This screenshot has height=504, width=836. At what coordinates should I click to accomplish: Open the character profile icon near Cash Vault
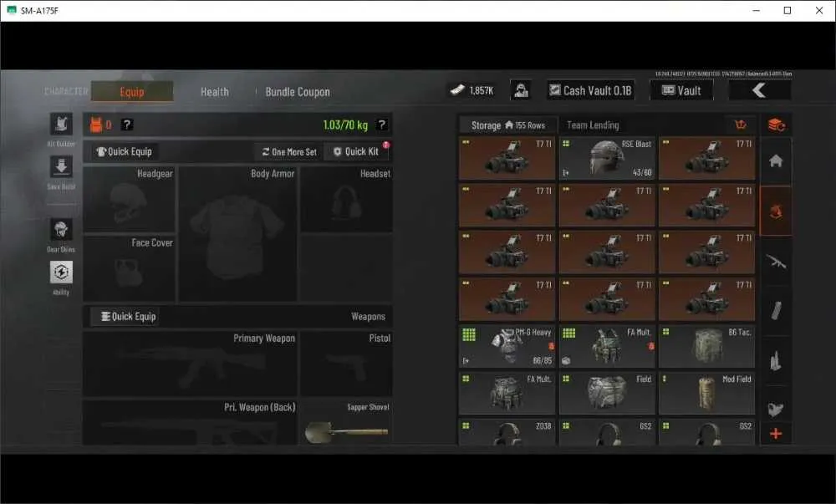click(521, 90)
